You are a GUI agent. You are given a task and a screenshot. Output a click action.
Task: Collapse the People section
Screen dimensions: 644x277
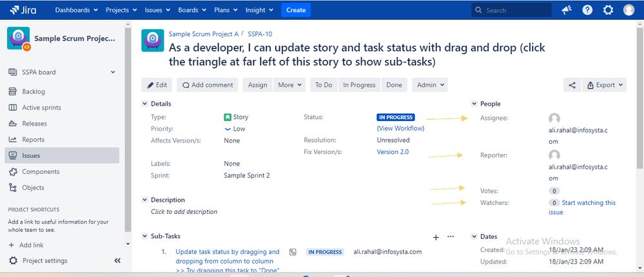474,104
